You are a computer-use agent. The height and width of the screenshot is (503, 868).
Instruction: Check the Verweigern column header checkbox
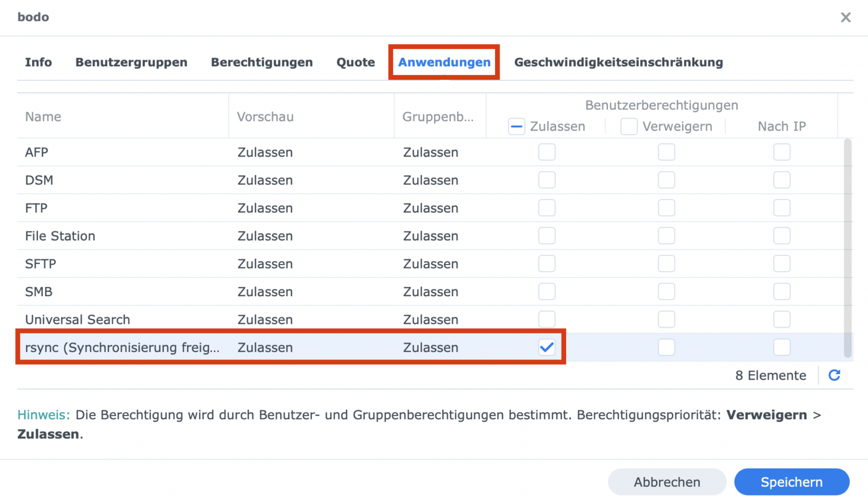point(629,126)
